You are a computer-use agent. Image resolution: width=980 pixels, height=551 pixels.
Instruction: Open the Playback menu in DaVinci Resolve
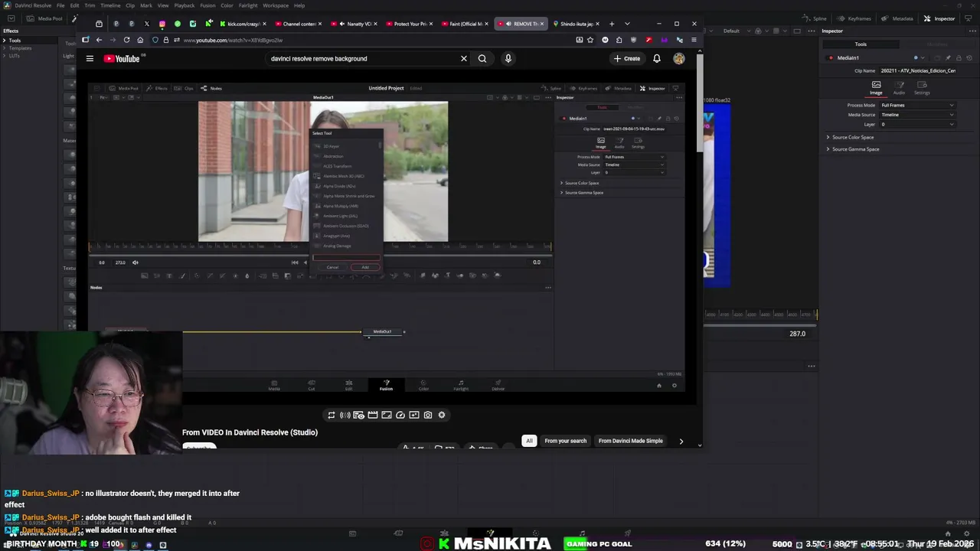[x=185, y=5]
